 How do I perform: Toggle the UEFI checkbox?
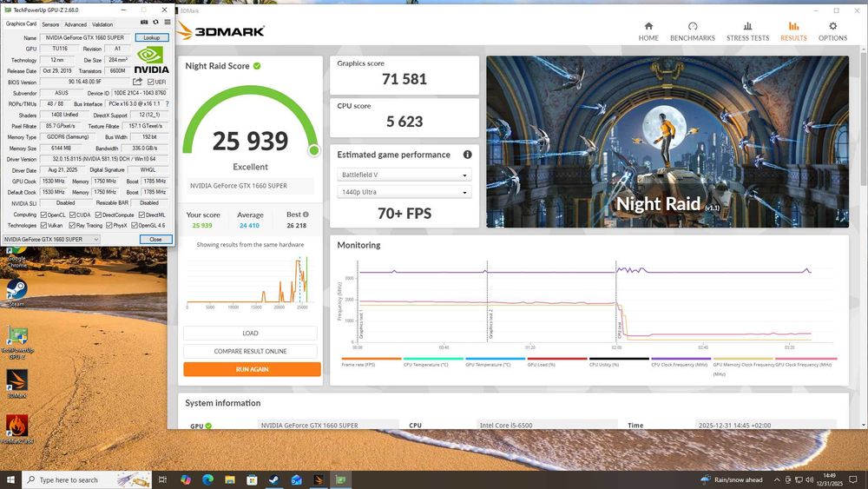coord(150,82)
